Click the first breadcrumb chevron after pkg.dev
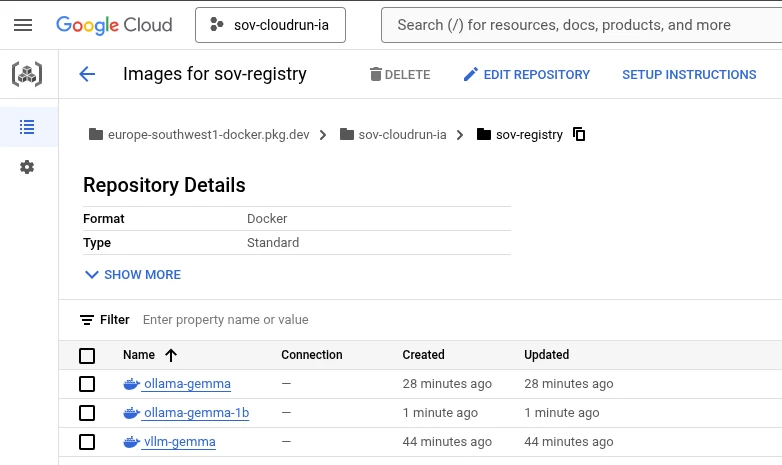Screen dimensions: 782x465 (x=323, y=135)
